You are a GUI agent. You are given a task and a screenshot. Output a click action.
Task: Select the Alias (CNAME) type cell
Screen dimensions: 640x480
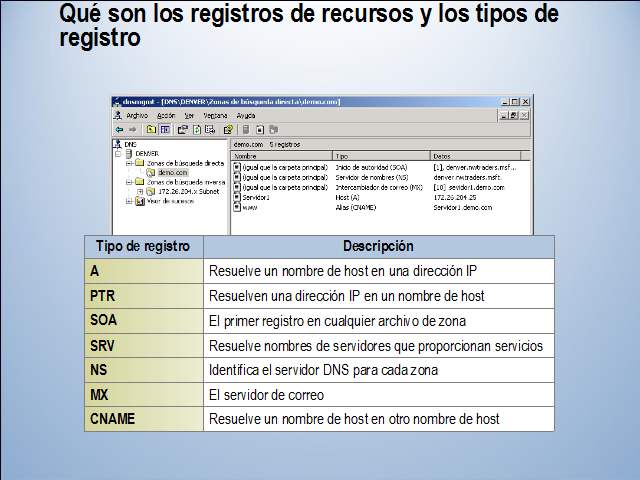coord(356,207)
